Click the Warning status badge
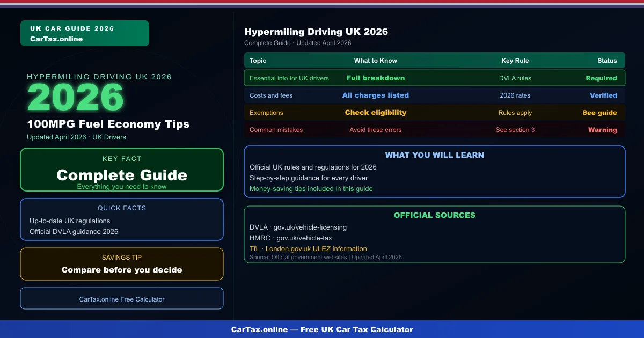Viewport: 644px width, 338px height. tap(602, 129)
